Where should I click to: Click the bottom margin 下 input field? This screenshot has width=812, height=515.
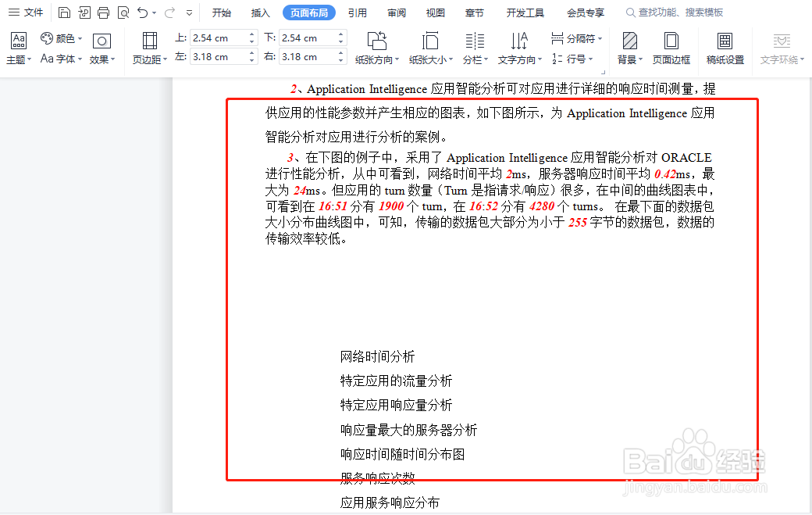click(x=308, y=38)
